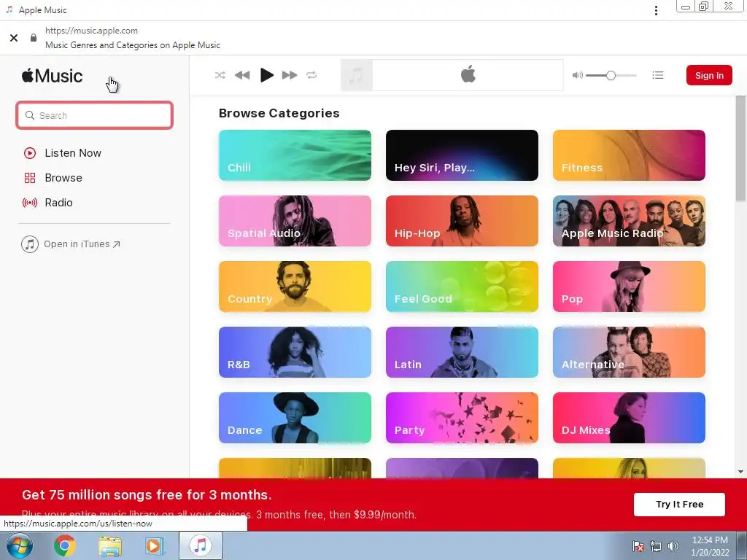Open the Hip-Hop category

click(462, 221)
